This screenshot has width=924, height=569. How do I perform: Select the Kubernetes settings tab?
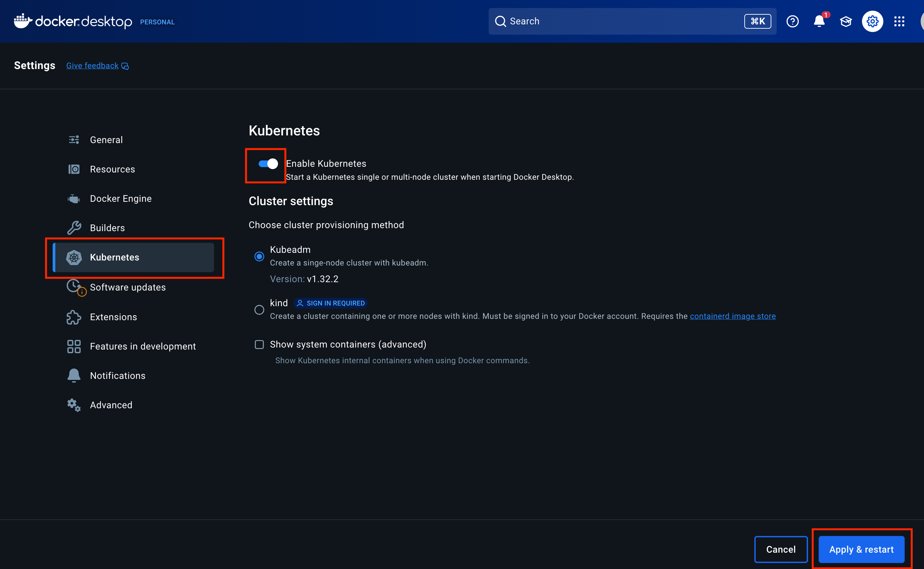134,257
